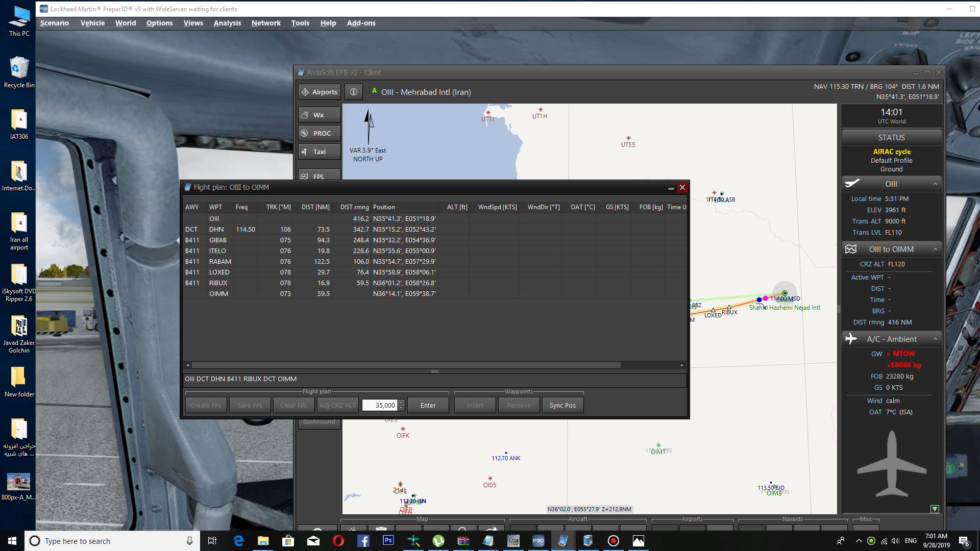The image size is (980, 551).
Task: Click the flight plan horizontal scrollbar
Action: 406,365
